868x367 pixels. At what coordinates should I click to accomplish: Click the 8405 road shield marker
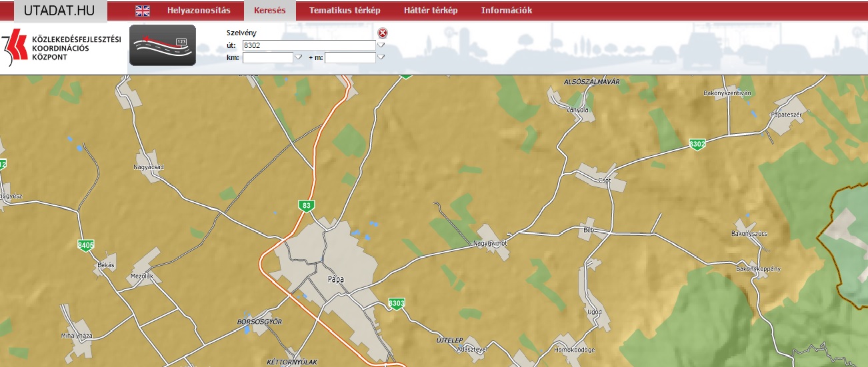(x=86, y=245)
